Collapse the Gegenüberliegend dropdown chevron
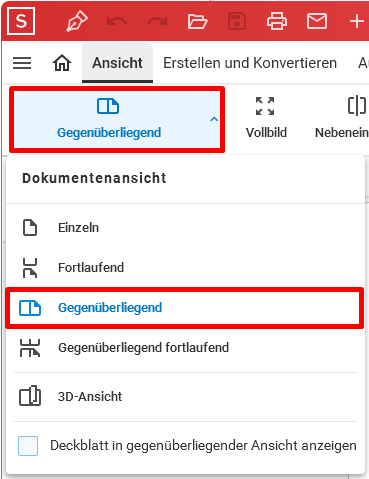Image resolution: width=369 pixels, height=479 pixels. [x=214, y=119]
